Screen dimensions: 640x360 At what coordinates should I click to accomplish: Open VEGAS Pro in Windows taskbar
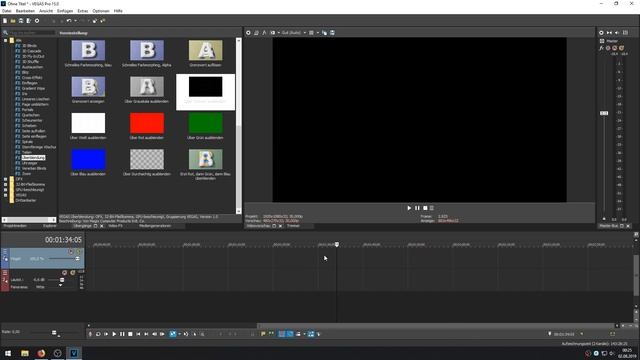click(x=74, y=353)
